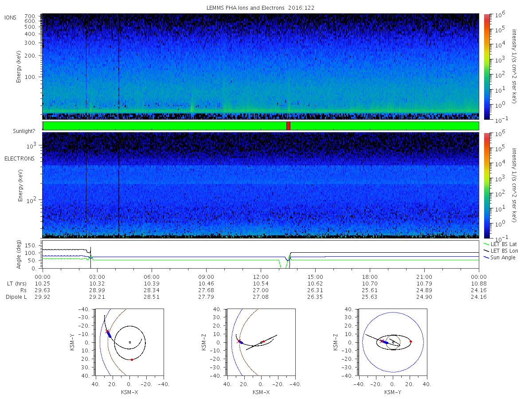Click the 18:00 time axis label

370,276
